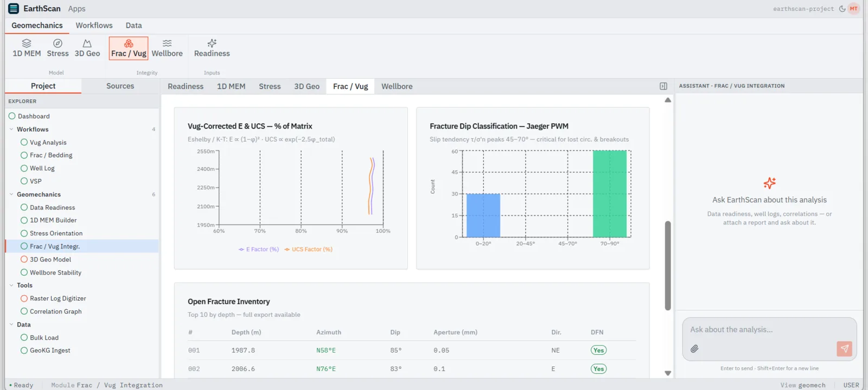Collapse the Tools tree section
Viewport: 868px width, 390px height.
click(x=11, y=285)
